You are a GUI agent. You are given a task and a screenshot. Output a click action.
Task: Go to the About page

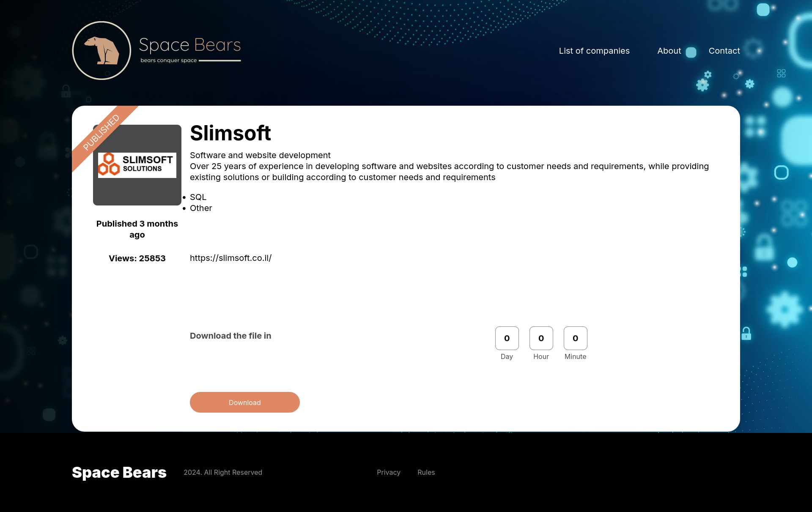[669, 51]
